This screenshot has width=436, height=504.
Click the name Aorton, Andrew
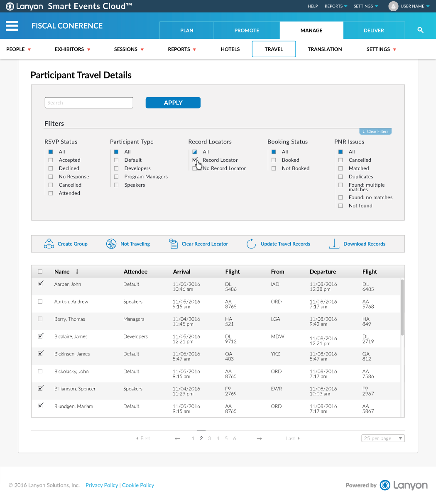coord(71,302)
